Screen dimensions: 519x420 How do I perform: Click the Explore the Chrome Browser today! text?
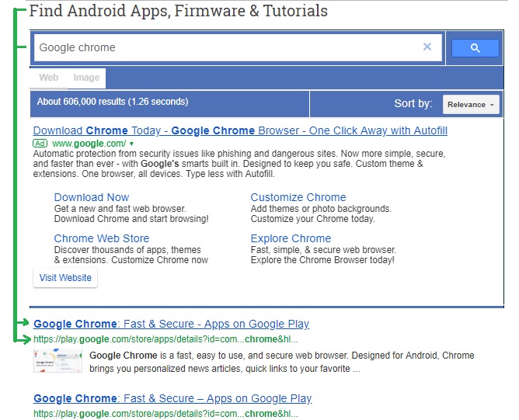pyautogui.click(x=322, y=260)
